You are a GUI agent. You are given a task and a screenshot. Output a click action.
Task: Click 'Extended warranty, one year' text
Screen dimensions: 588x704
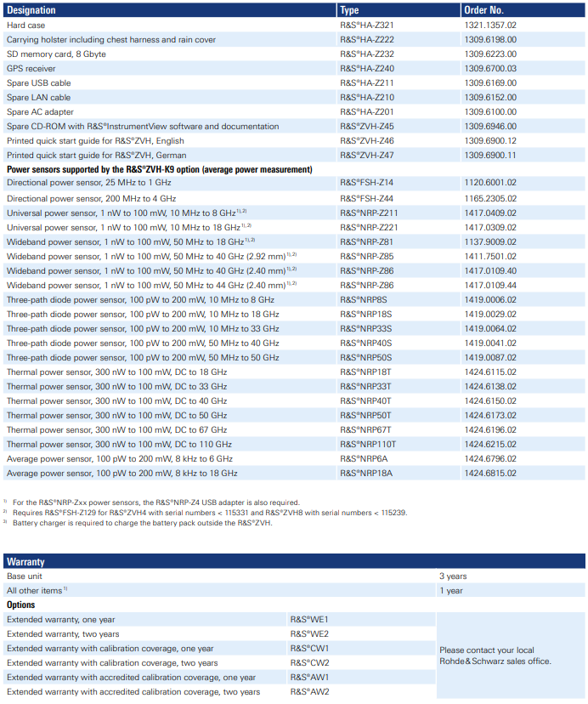[60, 620]
